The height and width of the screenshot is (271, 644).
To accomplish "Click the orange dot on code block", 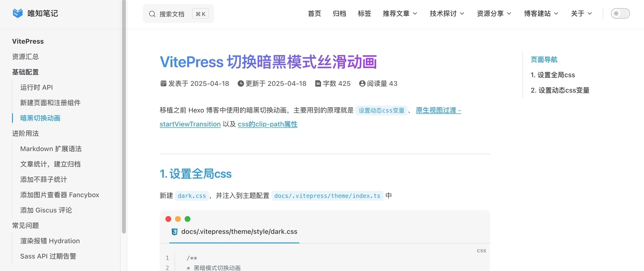I will click(178, 219).
